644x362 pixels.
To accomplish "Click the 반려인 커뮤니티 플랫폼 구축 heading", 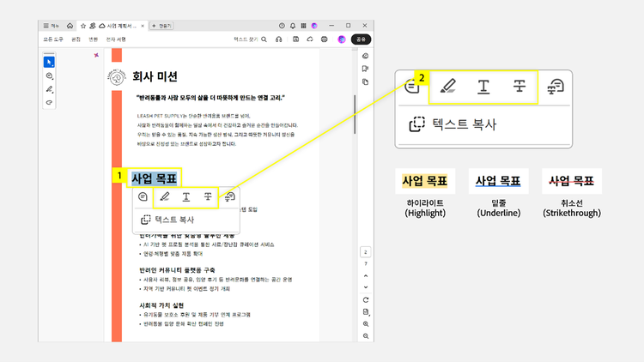I will [177, 270].
